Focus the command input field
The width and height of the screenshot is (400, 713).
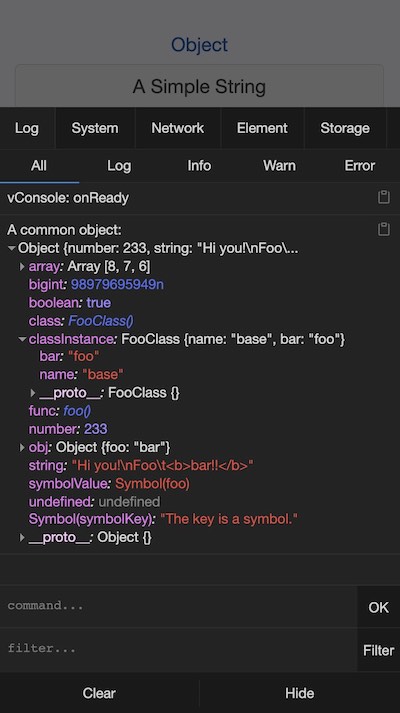pyautogui.click(x=178, y=606)
